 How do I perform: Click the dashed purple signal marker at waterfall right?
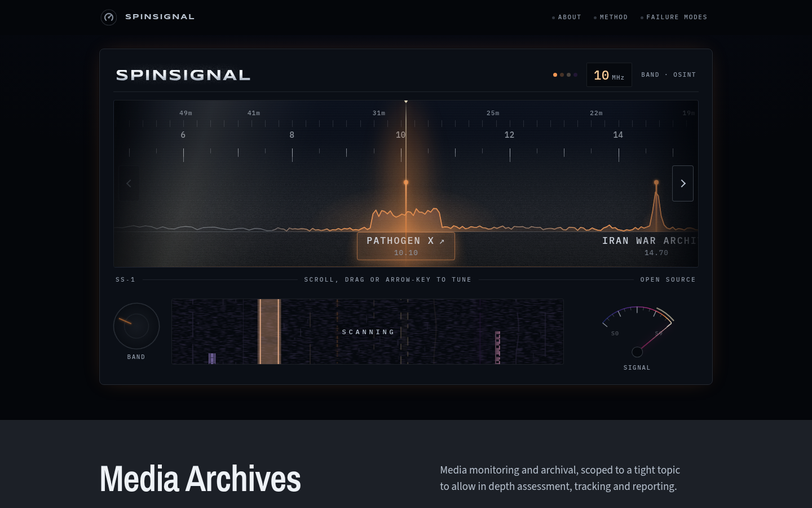497,348
